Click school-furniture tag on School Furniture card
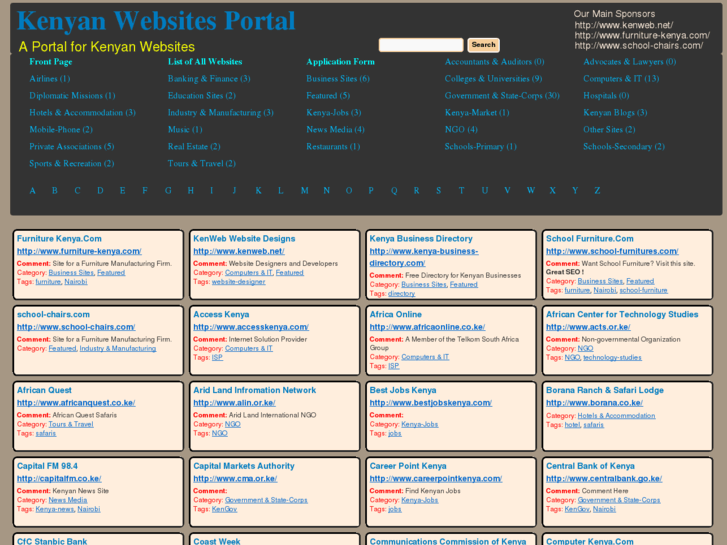 point(643,290)
